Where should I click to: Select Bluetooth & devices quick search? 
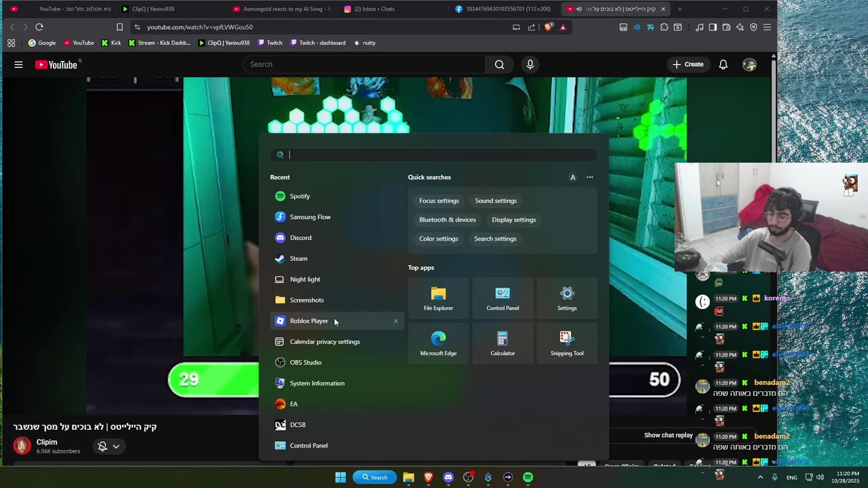pyautogui.click(x=448, y=220)
